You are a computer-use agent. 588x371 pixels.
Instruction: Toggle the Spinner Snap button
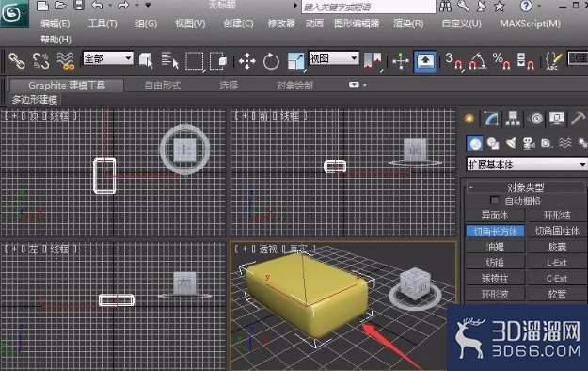(525, 61)
